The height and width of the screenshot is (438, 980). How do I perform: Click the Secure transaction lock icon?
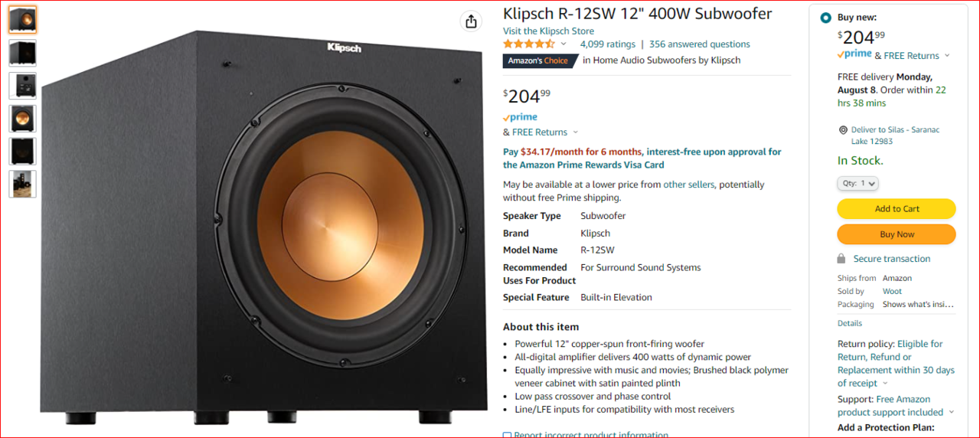click(841, 259)
